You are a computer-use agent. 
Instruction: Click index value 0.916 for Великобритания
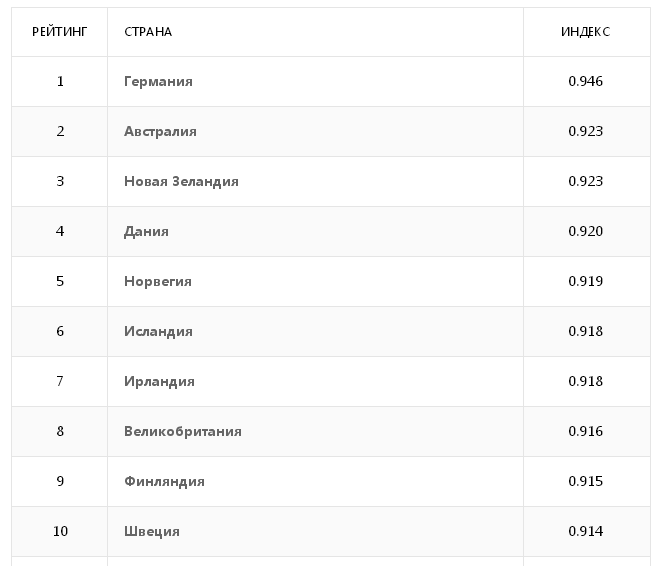click(585, 431)
